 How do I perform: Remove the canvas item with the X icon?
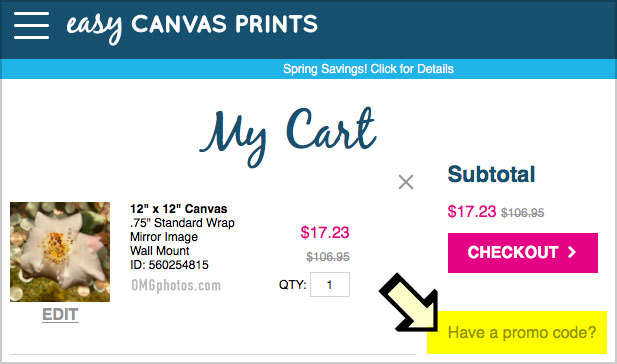pyautogui.click(x=406, y=182)
